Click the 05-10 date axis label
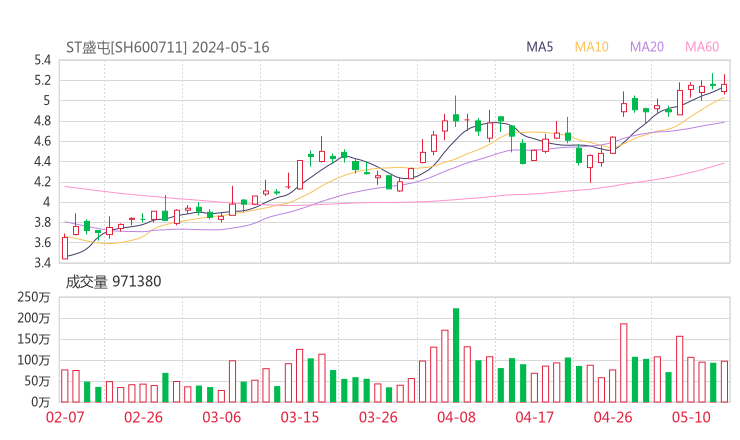The height and width of the screenshot is (440, 740). click(x=691, y=417)
